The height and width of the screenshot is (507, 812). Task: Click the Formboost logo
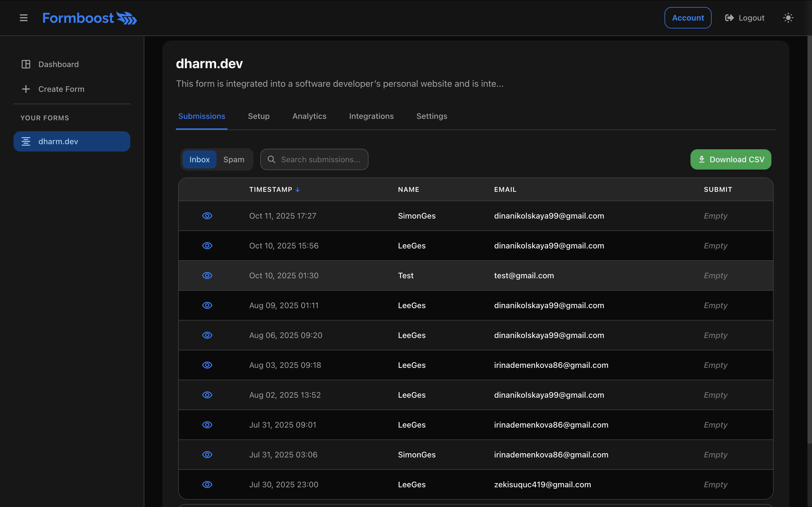click(x=90, y=18)
